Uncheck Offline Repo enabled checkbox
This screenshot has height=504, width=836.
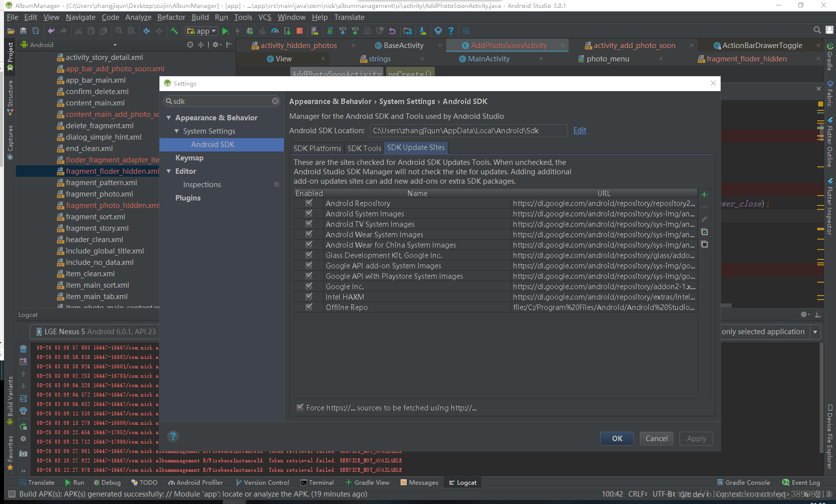[x=309, y=307]
